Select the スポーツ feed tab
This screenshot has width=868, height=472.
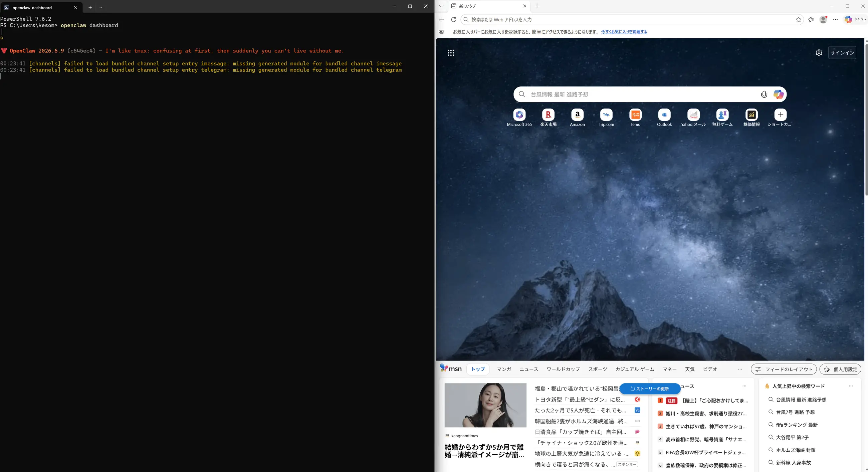598,369
